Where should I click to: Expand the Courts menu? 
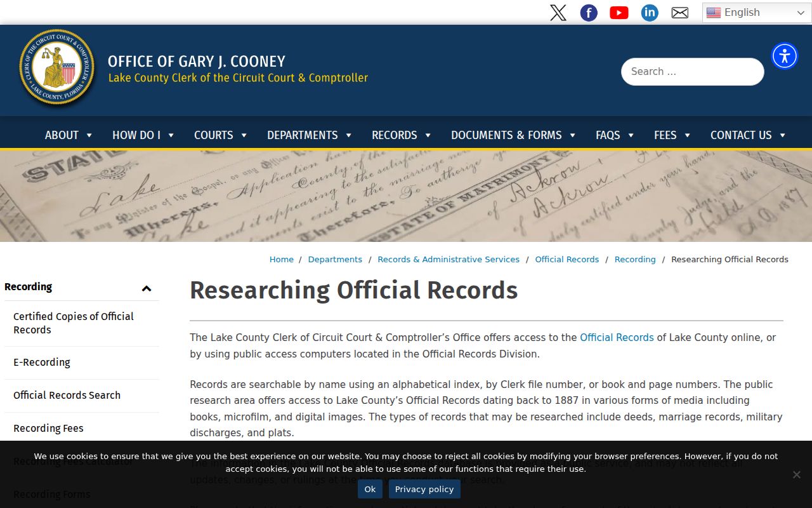point(221,135)
